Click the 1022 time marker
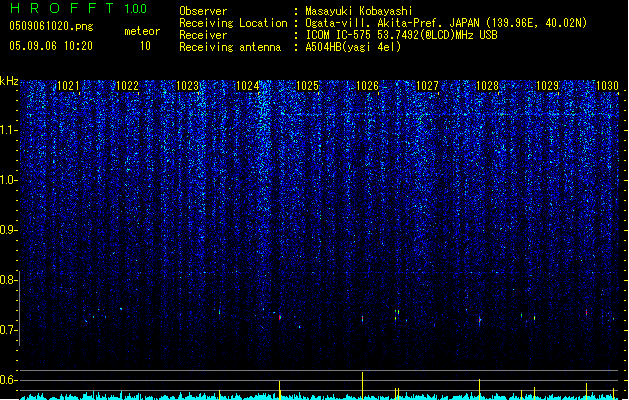Image resolution: width=629 pixels, height=400 pixels. [127, 85]
